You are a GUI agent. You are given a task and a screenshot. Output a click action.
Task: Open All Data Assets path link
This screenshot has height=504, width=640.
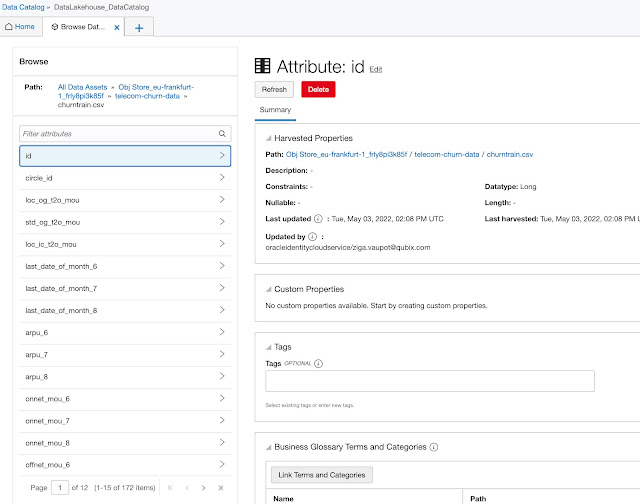click(82, 87)
